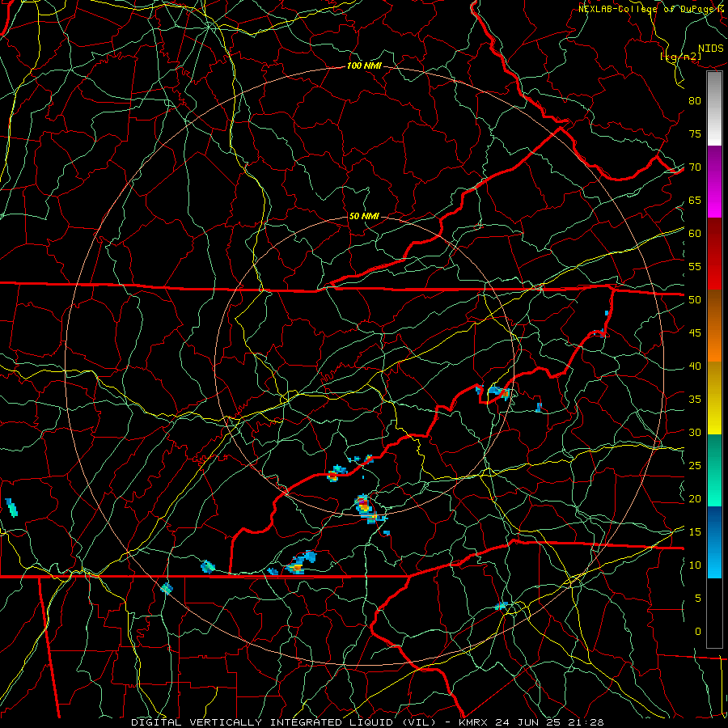Click the "100 NMI" range ring label

(364, 66)
